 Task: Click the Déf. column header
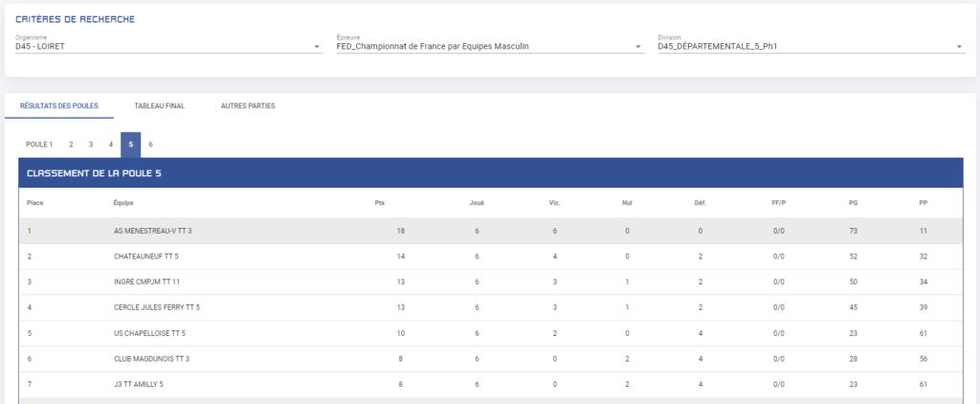point(700,203)
